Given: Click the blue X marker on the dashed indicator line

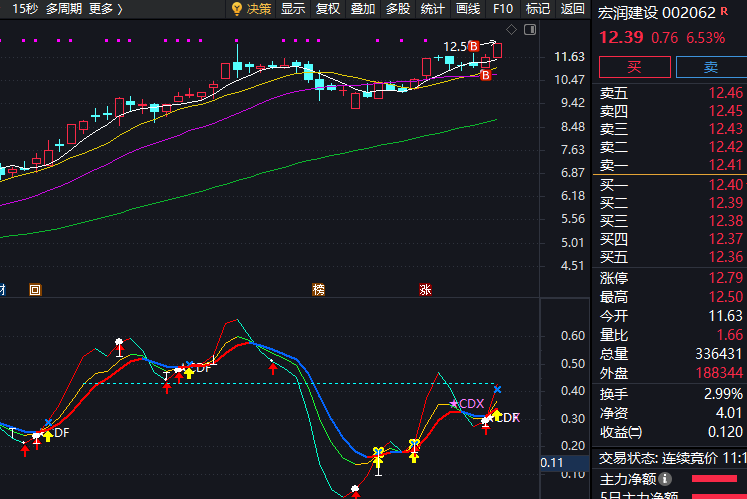Looking at the screenshot, I should [x=497, y=390].
